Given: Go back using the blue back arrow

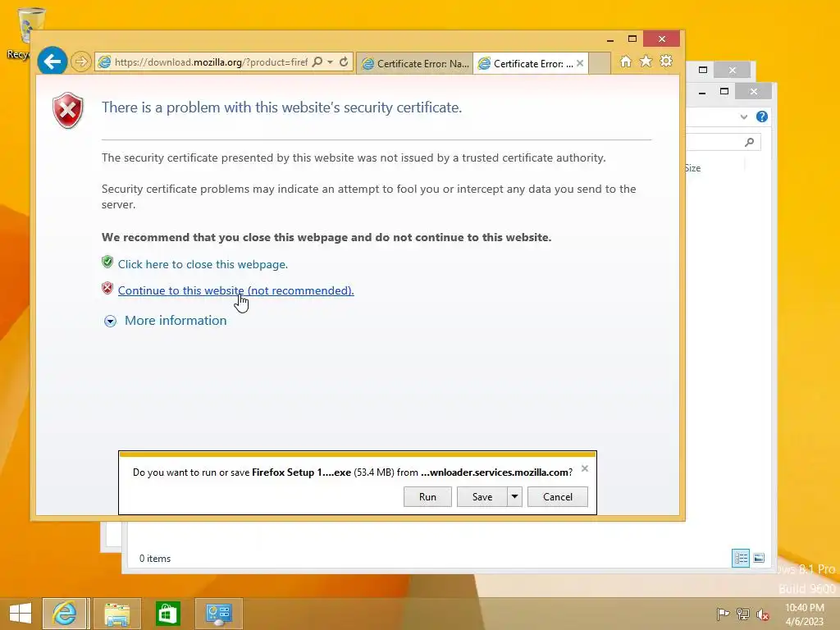Looking at the screenshot, I should pos(52,62).
